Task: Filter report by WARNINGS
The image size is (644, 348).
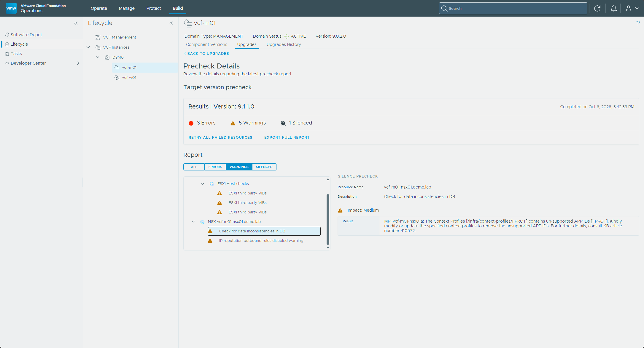Action: tap(239, 167)
